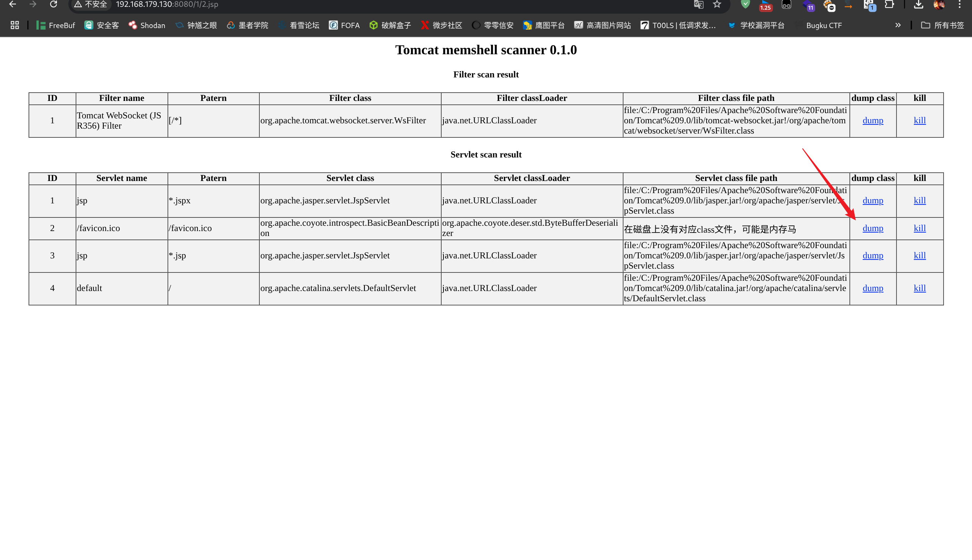
Task: Open the extensions puzzle icon
Action: click(889, 4)
